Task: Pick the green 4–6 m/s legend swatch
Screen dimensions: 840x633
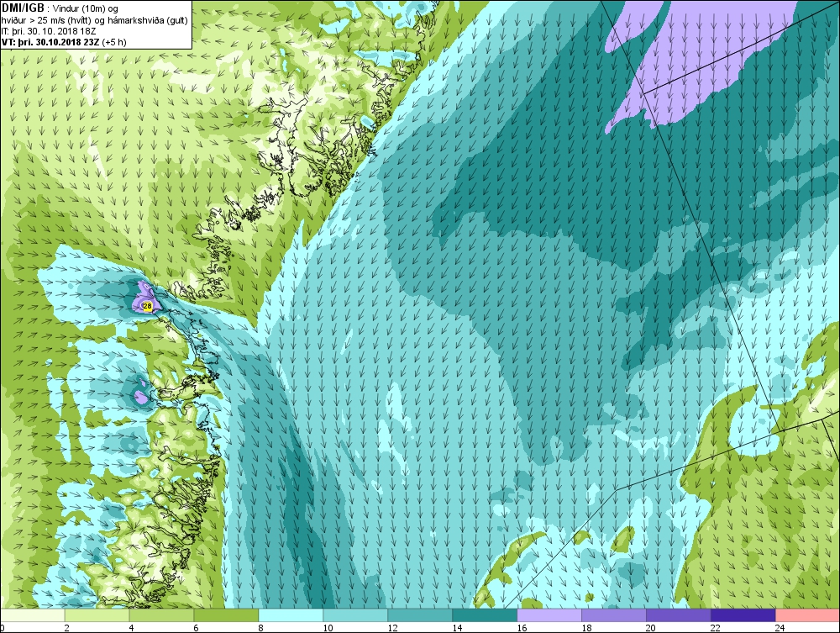Action: click(x=161, y=615)
